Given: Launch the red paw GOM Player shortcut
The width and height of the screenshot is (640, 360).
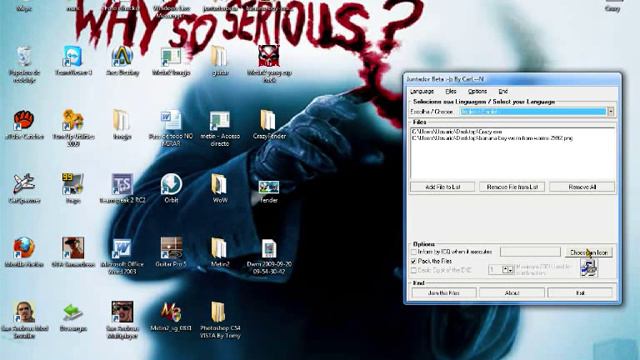Looking at the screenshot, I should [x=24, y=120].
